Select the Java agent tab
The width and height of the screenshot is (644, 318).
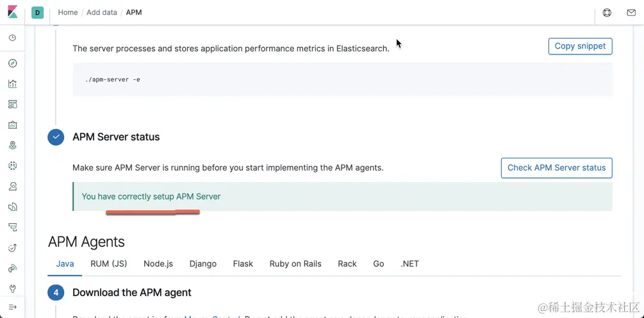(x=65, y=264)
